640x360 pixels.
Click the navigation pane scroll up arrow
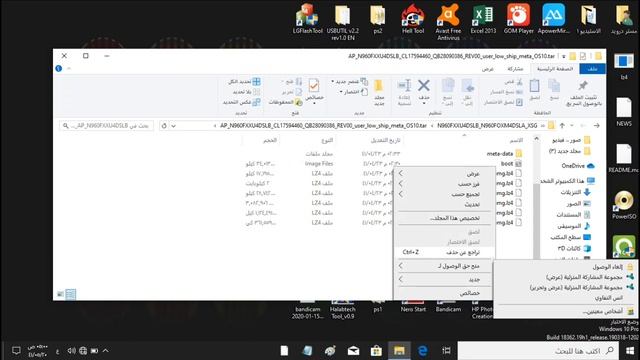pyautogui.click(x=536, y=139)
